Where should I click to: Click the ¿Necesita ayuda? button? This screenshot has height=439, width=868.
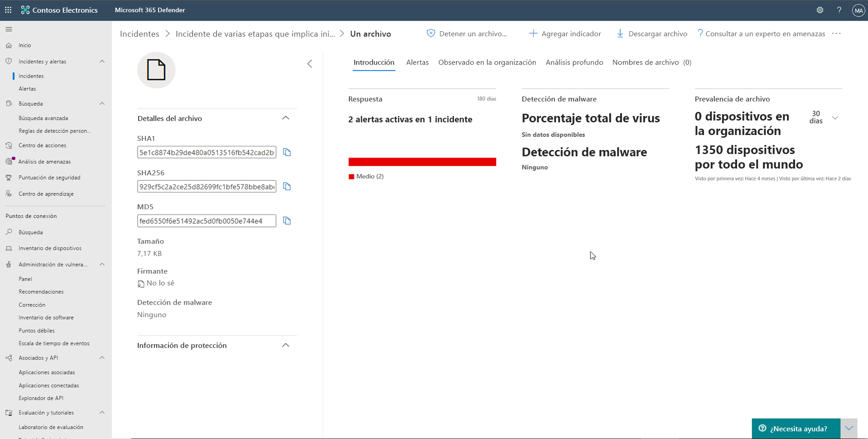[x=796, y=429]
